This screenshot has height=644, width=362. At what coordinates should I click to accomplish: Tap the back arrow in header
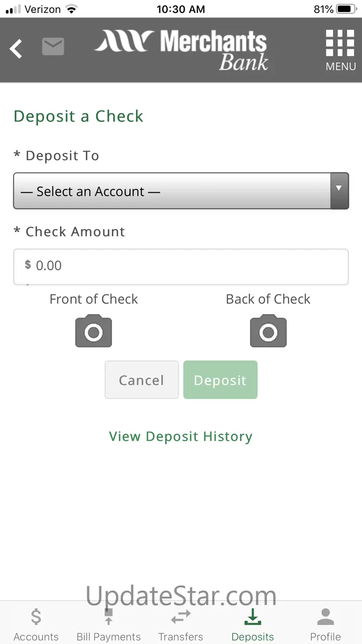(x=16, y=49)
